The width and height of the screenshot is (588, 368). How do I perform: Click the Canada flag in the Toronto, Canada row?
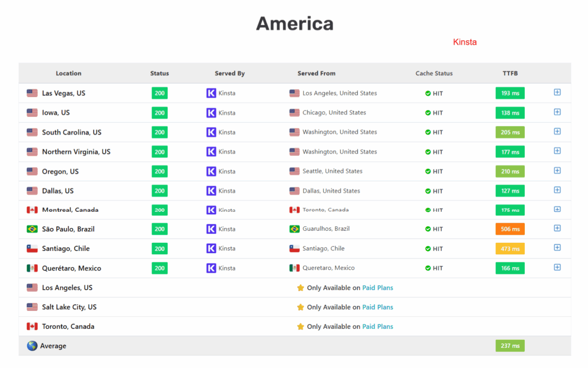point(32,326)
